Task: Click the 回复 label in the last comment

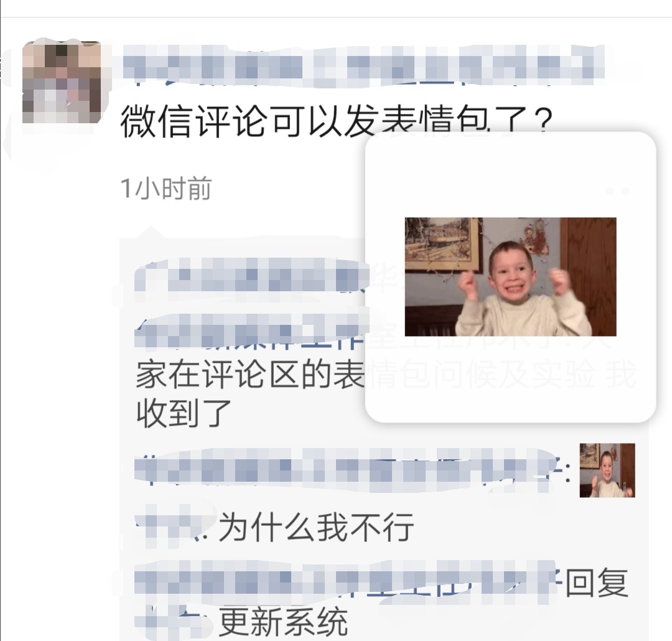Action: 597,583
